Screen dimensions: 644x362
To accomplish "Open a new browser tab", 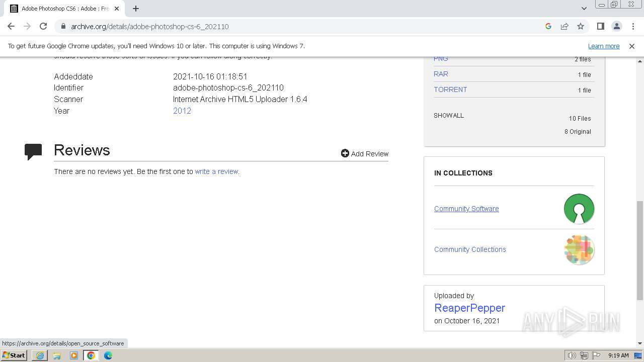I will (x=136, y=9).
